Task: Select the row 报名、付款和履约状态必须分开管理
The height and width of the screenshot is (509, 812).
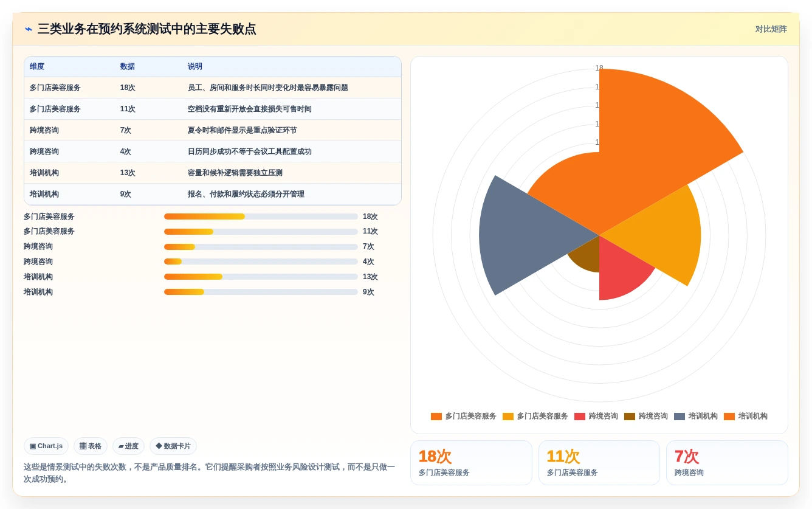Action: click(x=213, y=194)
